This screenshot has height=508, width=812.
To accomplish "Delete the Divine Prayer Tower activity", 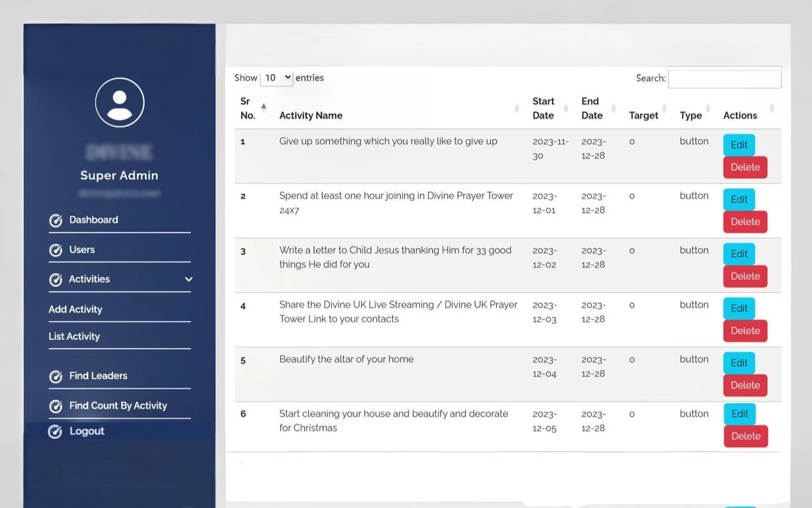I will [x=745, y=222].
